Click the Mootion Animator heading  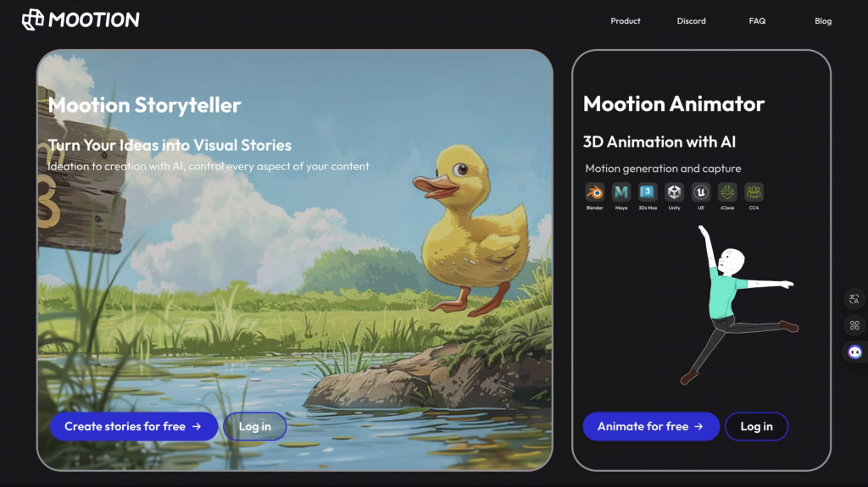[x=674, y=104]
